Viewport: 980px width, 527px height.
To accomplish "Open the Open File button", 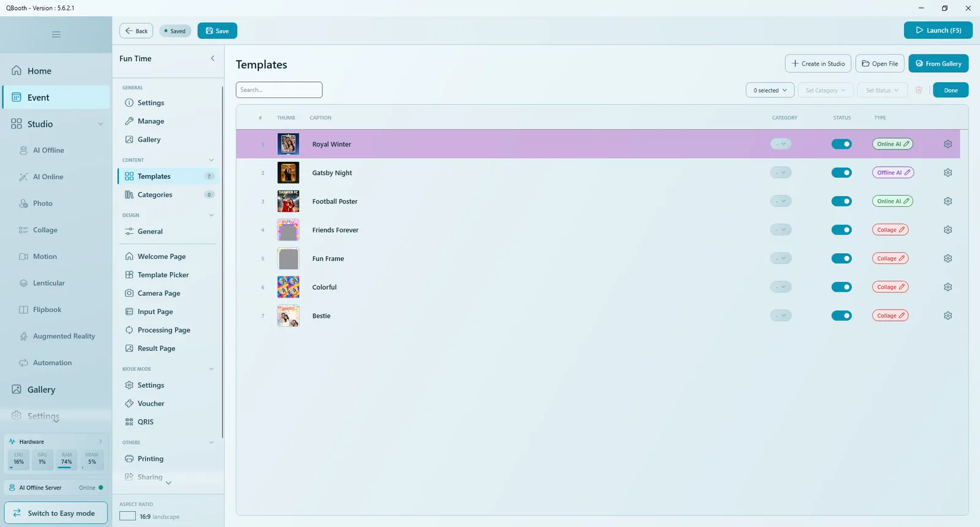I will point(880,64).
